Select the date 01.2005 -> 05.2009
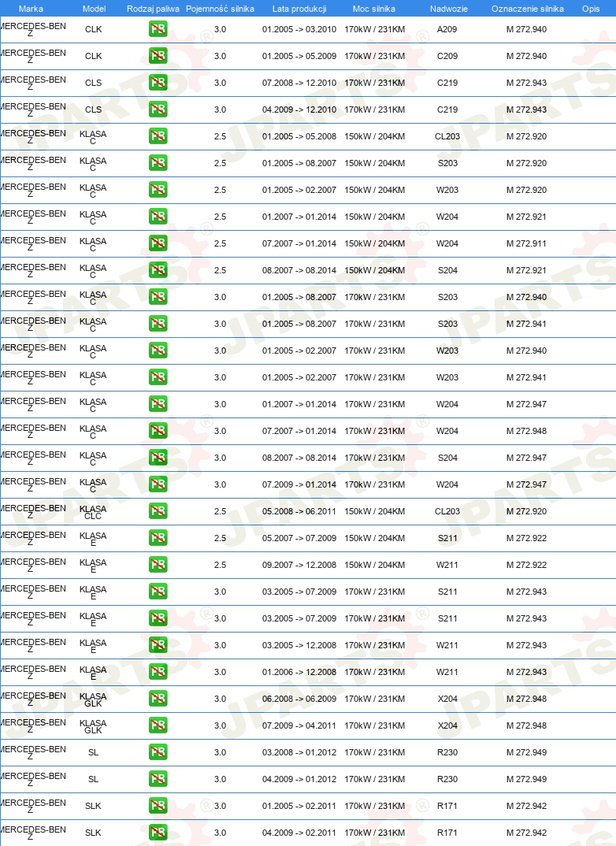616x846 pixels. [x=299, y=56]
